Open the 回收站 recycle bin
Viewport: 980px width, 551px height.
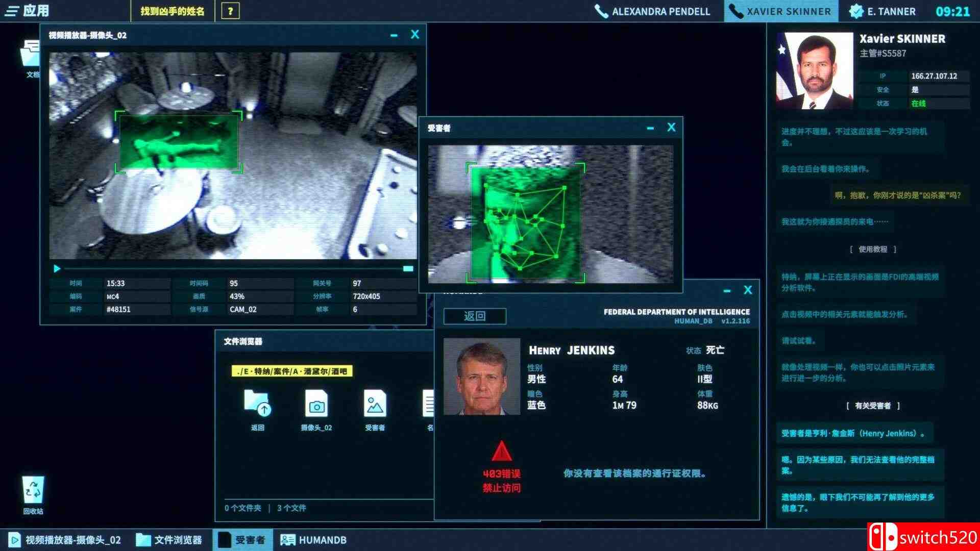33,491
